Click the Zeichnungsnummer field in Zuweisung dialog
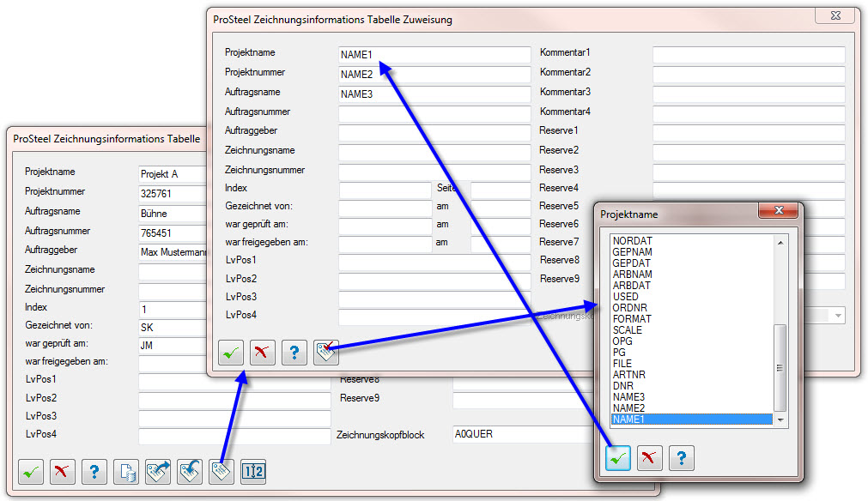This screenshot has width=868, height=501. coord(434,172)
